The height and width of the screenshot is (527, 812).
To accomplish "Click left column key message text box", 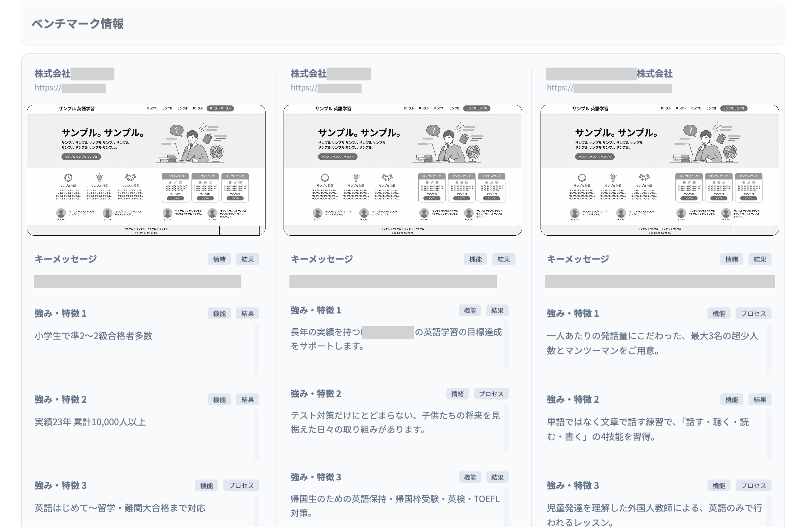I will click(x=137, y=282).
